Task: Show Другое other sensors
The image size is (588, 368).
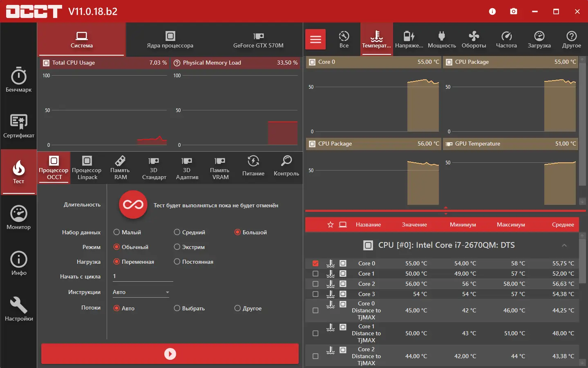Action: [x=571, y=39]
